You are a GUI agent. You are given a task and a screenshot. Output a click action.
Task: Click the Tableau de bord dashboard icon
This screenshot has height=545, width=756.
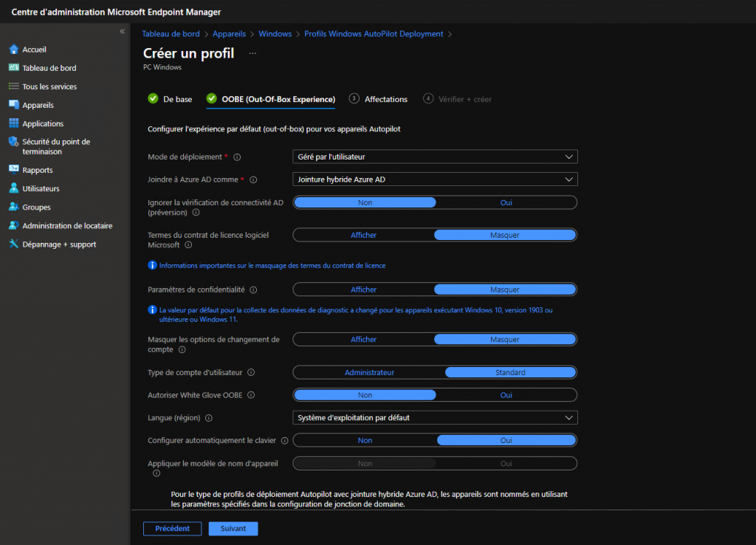[x=14, y=67]
